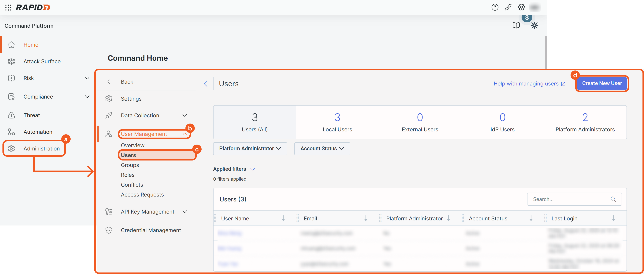
Task: Toggle sort on the Email column arrow
Action: [x=366, y=218]
